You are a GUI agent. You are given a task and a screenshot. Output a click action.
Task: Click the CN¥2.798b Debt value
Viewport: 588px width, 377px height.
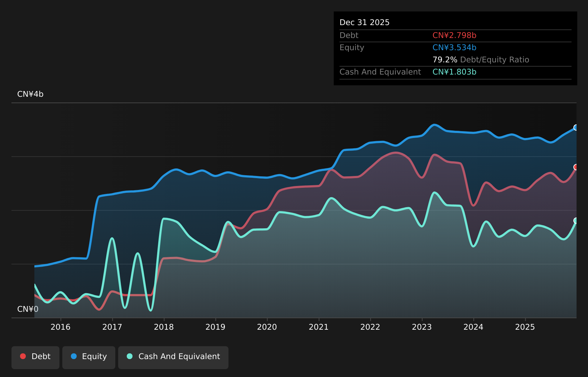454,35
